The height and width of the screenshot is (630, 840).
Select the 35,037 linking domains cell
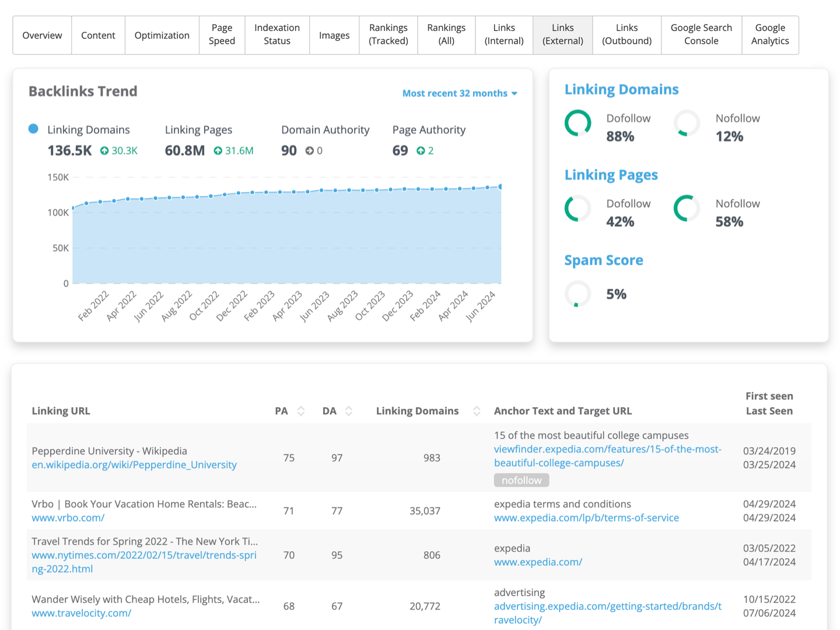[425, 511]
